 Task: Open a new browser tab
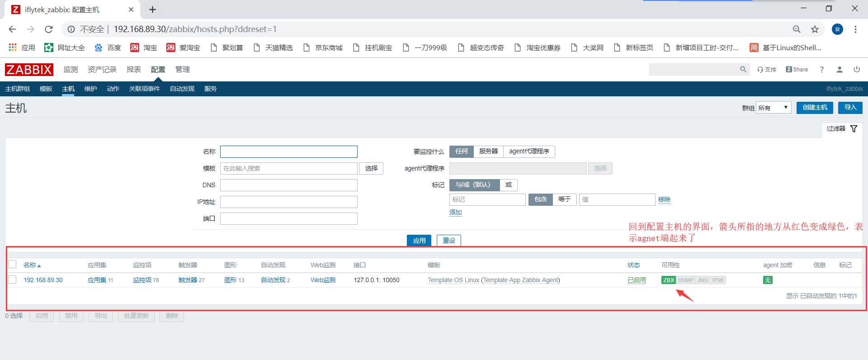point(152,9)
